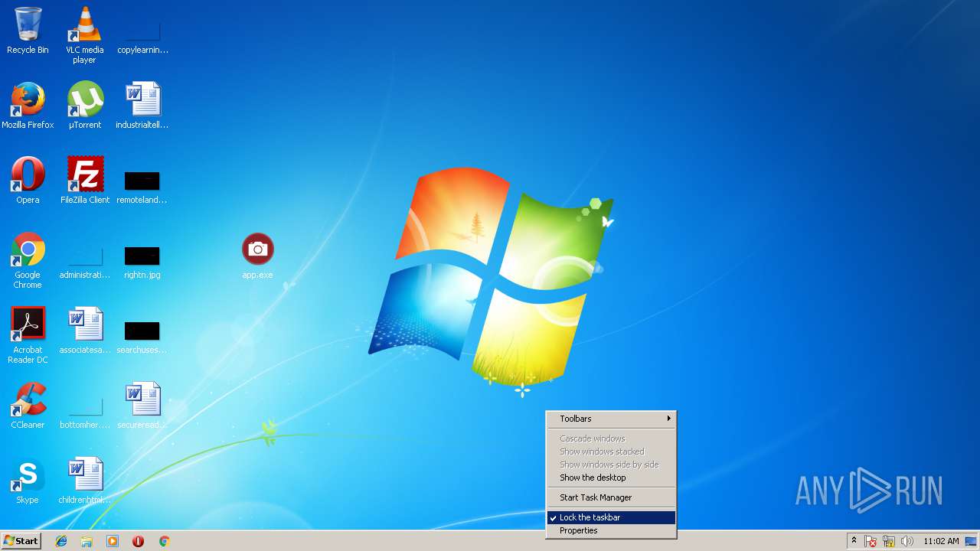Open the volume speaker tray icon
This screenshot has width=980, height=551.
pyautogui.click(x=907, y=541)
